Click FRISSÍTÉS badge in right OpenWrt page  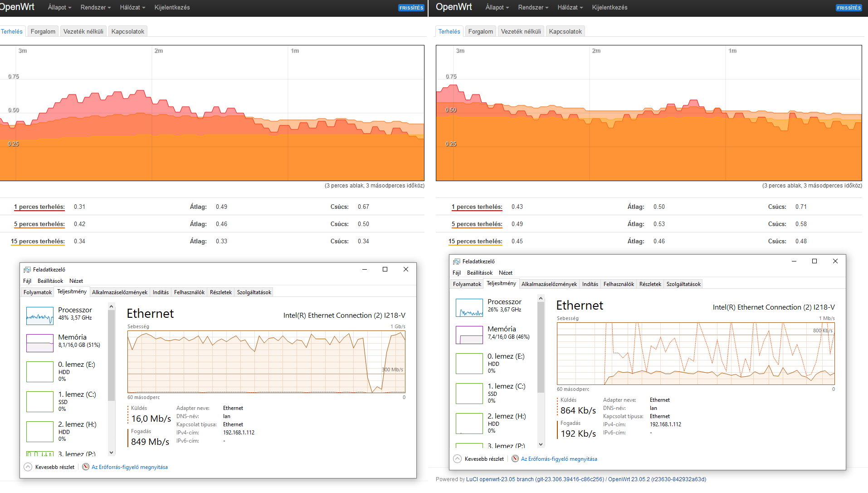849,8
